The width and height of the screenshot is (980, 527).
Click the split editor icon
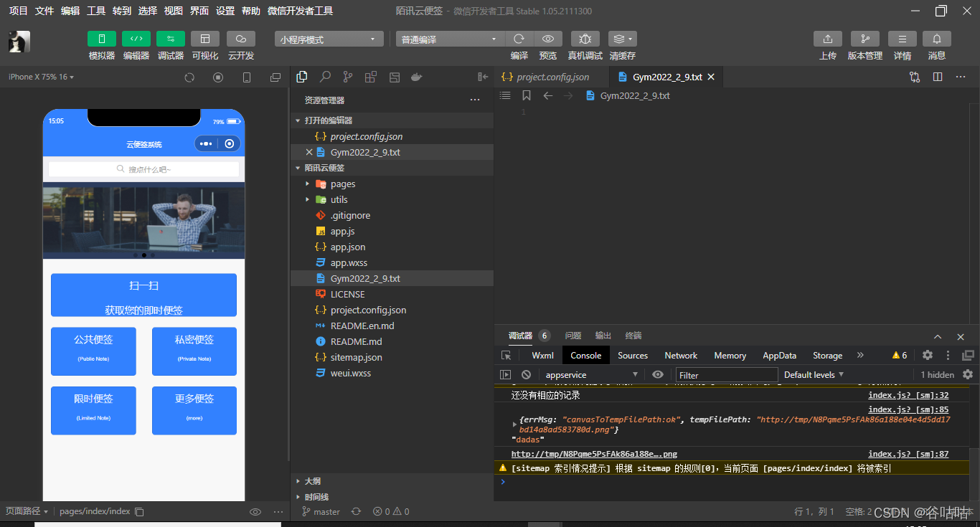pos(938,77)
